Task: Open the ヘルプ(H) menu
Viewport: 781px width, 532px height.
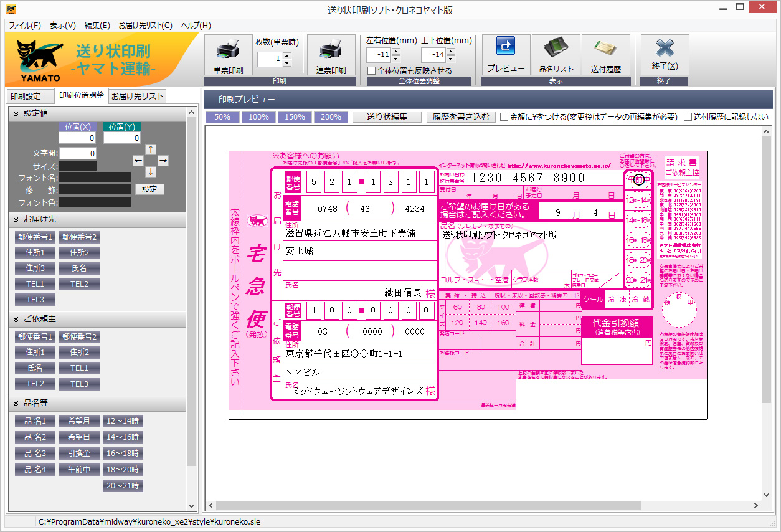Action: [x=196, y=26]
